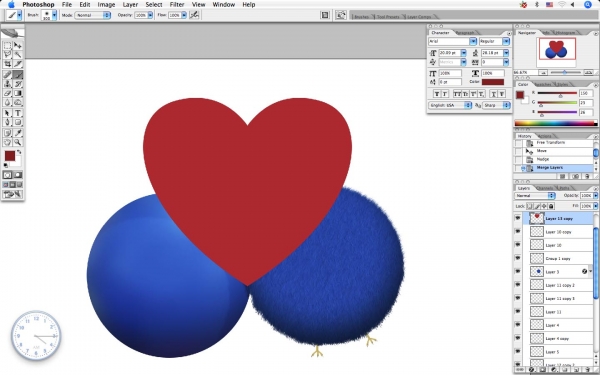The height and width of the screenshot is (375, 600).
Task: Select the Eyedropper tool
Action: click(x=18, y=133)
